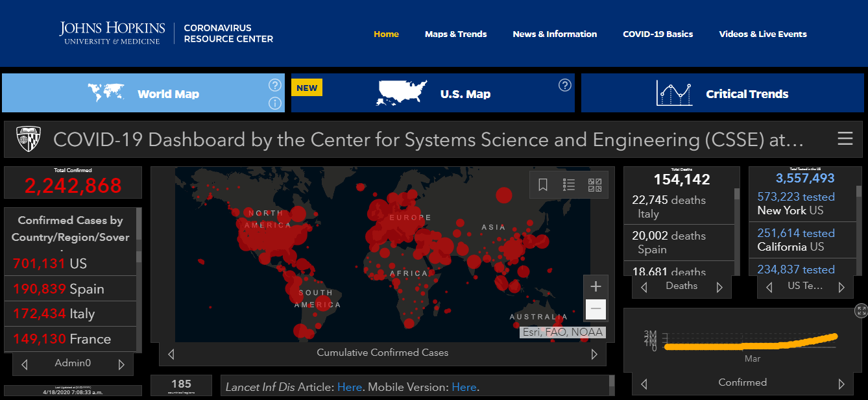This screenshot has height=400, width=868.
Task: Open help for the U.S. Map tab
Action: coord(565,85)
